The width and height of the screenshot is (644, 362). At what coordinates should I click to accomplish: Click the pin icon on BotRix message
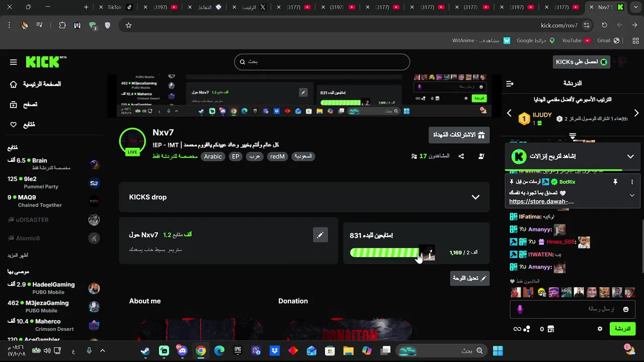pos(615,182)
